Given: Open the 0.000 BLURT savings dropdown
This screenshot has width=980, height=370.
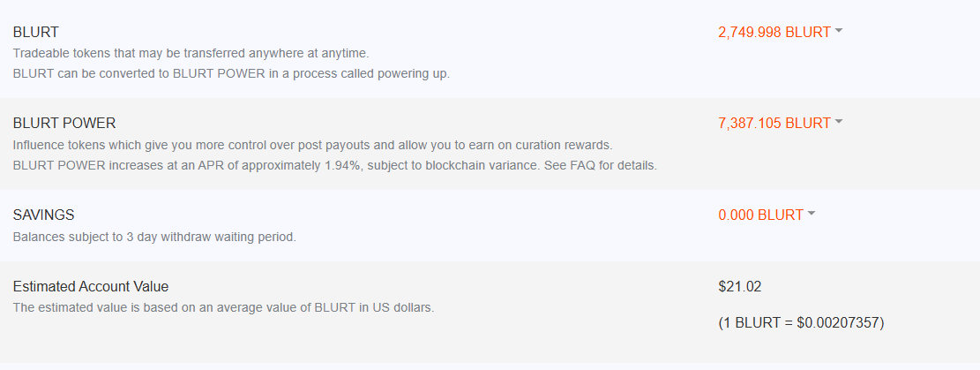Looking at the screenshot, I should [760, 215].
